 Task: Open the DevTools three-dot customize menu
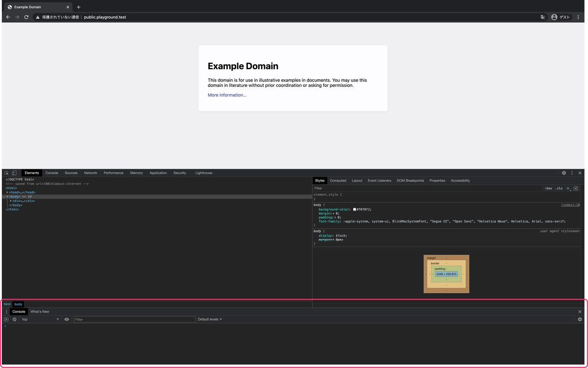pyautogui.click(x=572, y=173)
